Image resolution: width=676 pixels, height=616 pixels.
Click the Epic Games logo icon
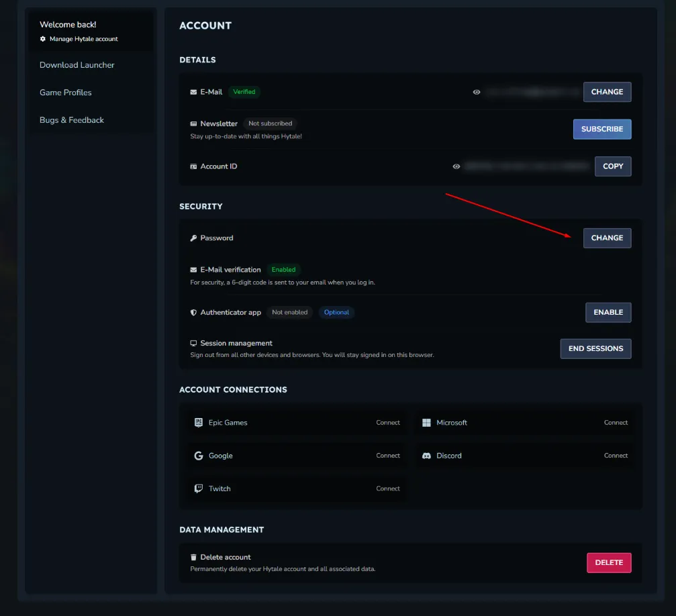[199, 423]
